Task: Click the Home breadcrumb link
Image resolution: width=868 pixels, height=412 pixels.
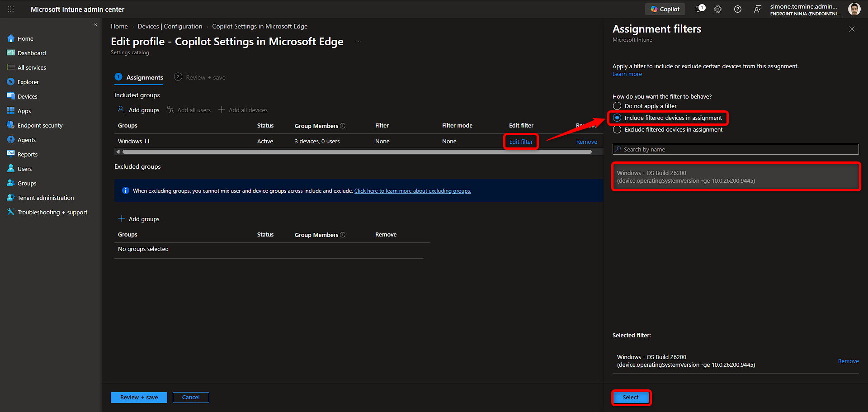Action: (x=119, y=26)
